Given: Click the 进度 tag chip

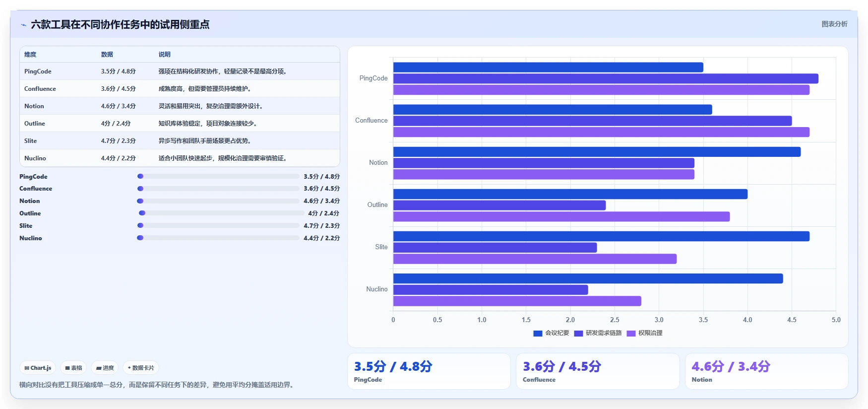Looking at the screenshot, I should pyautogui.click(x=105, y=368).
